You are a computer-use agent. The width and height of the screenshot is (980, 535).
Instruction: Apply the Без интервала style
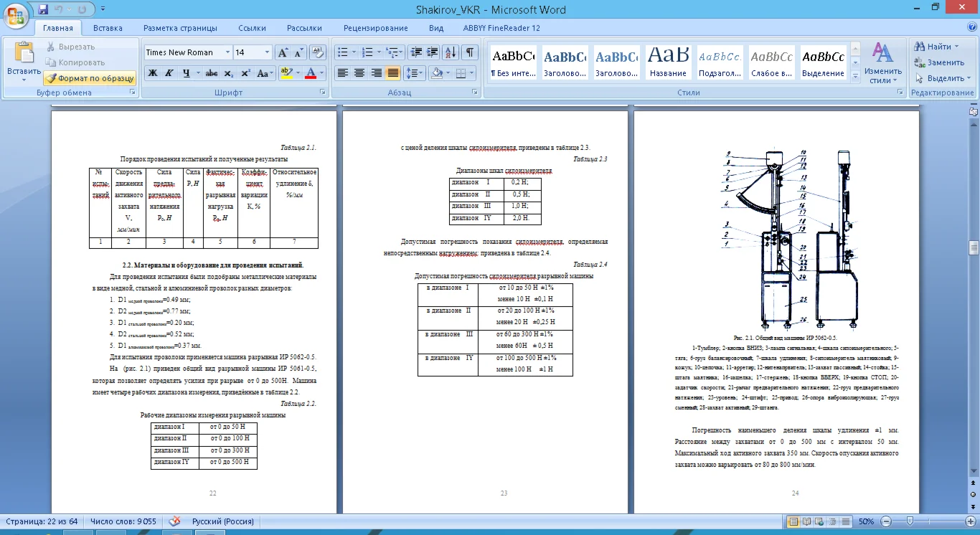click(x=512, y=62)
